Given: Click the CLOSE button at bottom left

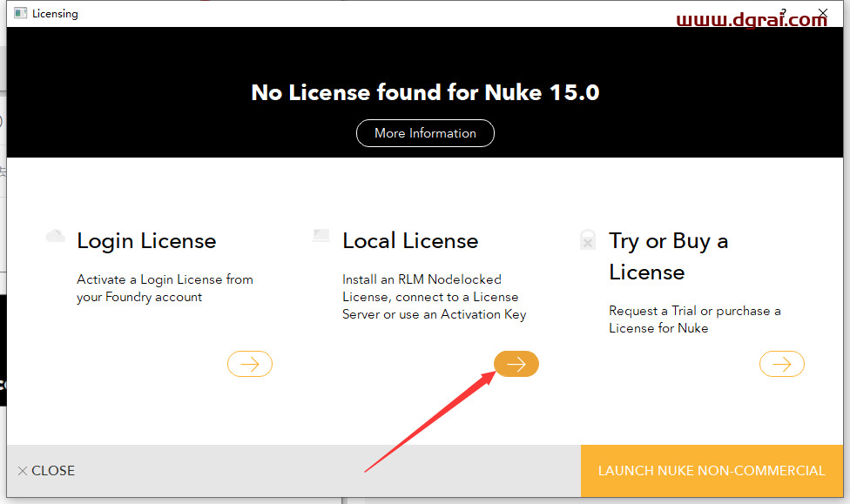Looking at the screenshot, I should point(46,470).
